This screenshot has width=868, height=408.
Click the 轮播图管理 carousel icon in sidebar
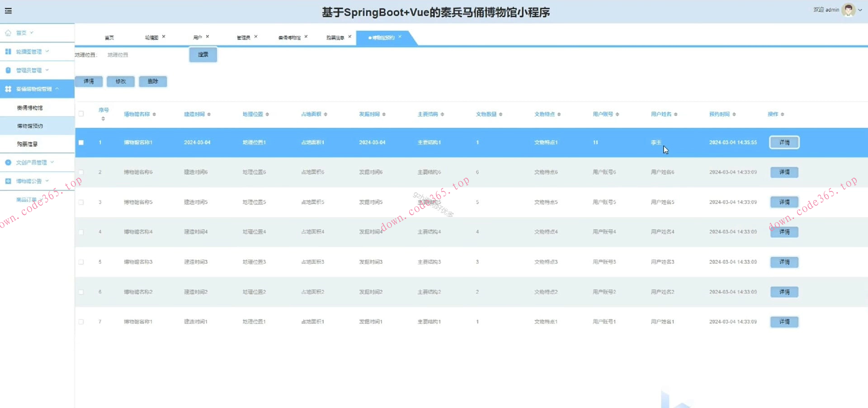pyautogui.click(x=8, y=51)
